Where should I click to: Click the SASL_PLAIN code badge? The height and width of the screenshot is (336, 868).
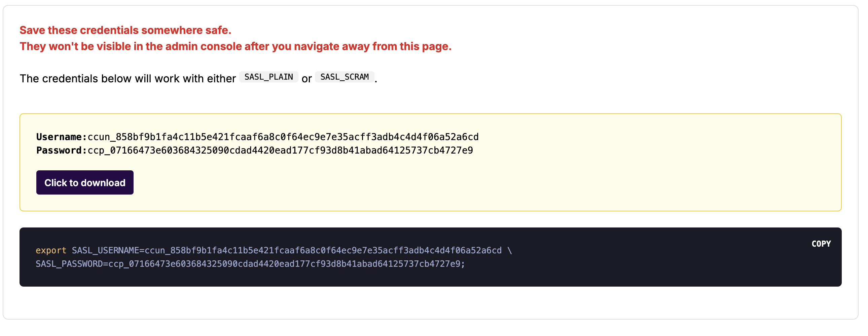click(268, 77)
